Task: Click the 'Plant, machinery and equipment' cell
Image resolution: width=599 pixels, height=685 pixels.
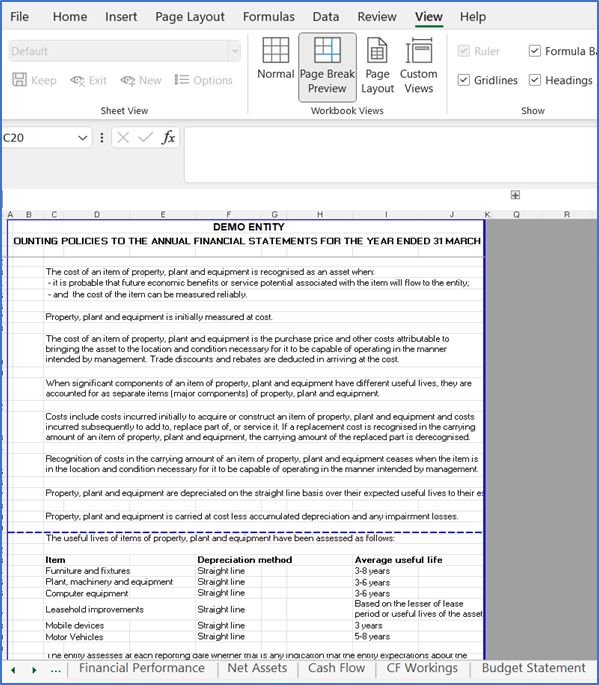Action: (x=109, y=582)
